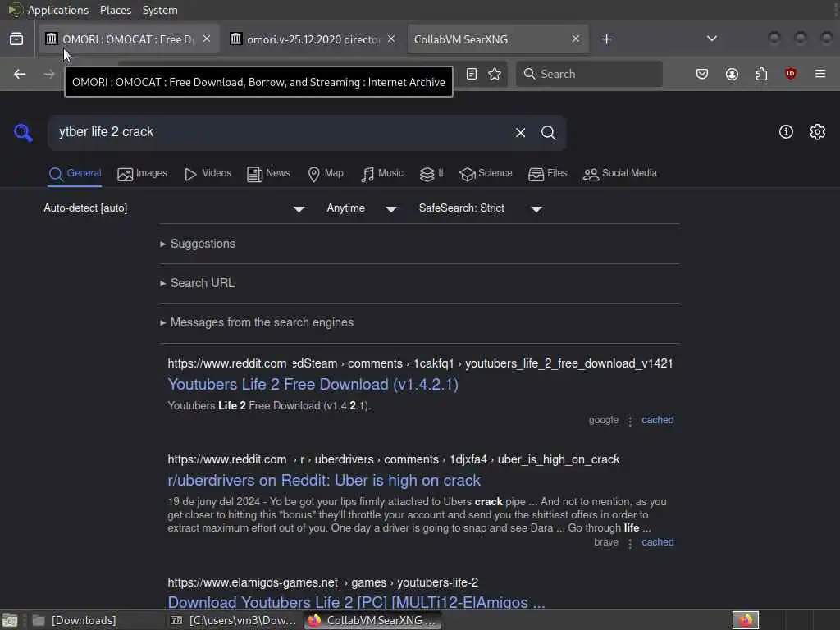Viewport: 840px width, 630px height.
Task: Expand the Search URL section
Action: (x=197, y=283)
